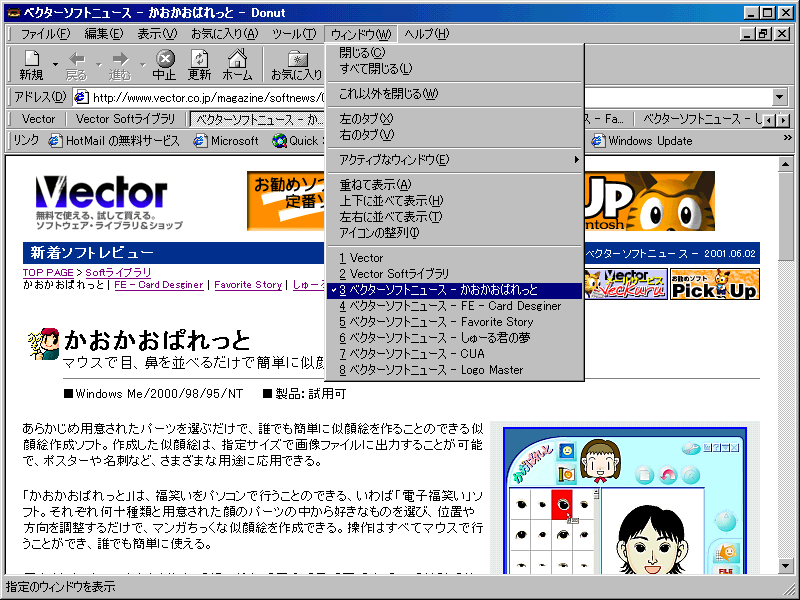Viewport: 800px width, 600px height.
Task: Open the dropdown arrow next to 新規
Action: coord(55,65)
